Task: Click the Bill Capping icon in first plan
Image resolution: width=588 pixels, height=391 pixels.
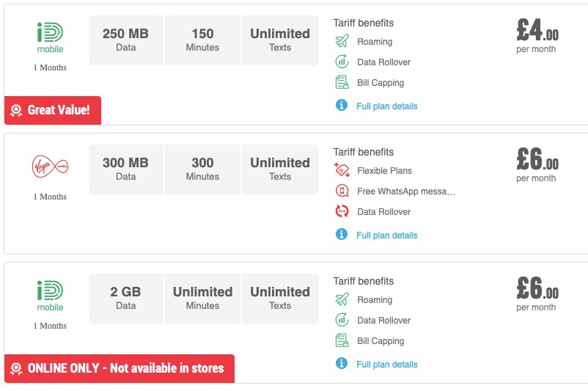Action: 341,83
